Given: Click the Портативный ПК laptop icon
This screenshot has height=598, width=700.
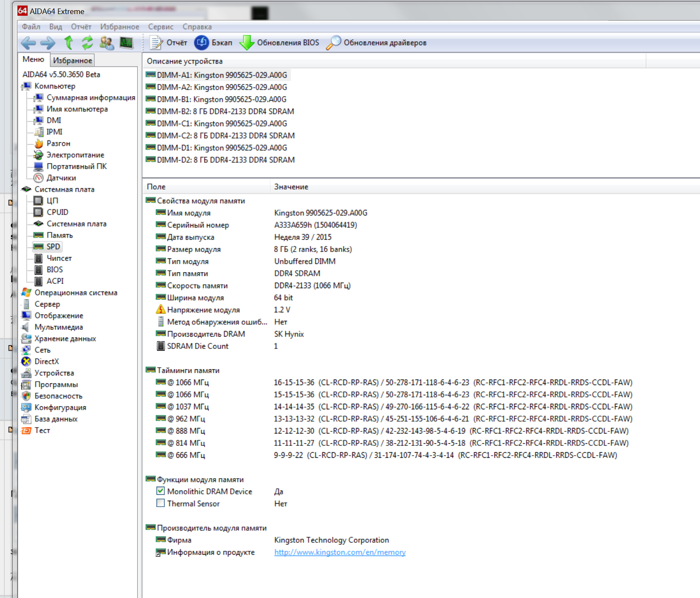Looking at the screenshot, I should 39,166.
